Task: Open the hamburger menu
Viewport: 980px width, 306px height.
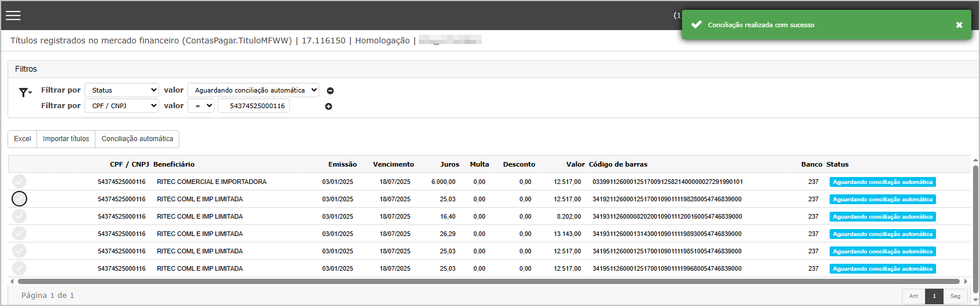Action: (13, 16)
